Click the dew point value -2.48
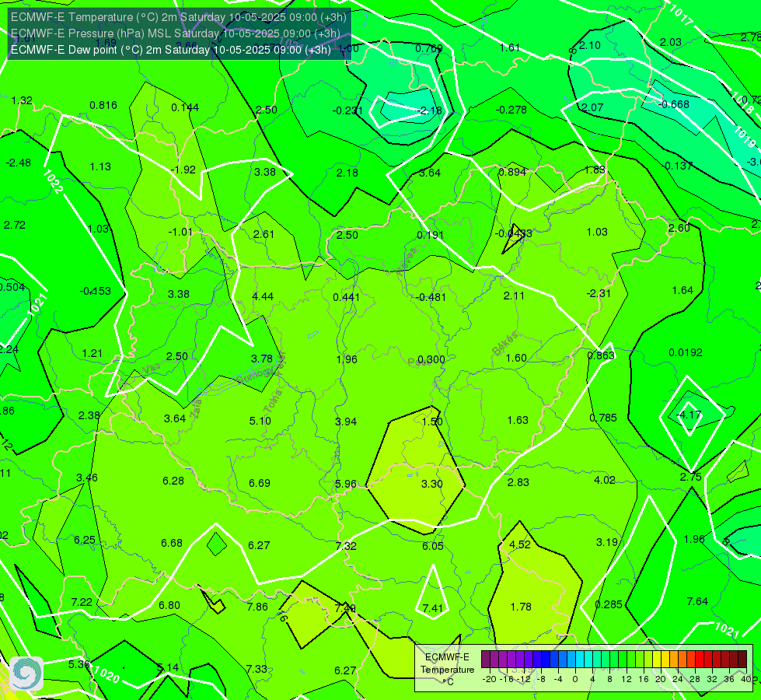The image size is (761, 700). (19, 163)
